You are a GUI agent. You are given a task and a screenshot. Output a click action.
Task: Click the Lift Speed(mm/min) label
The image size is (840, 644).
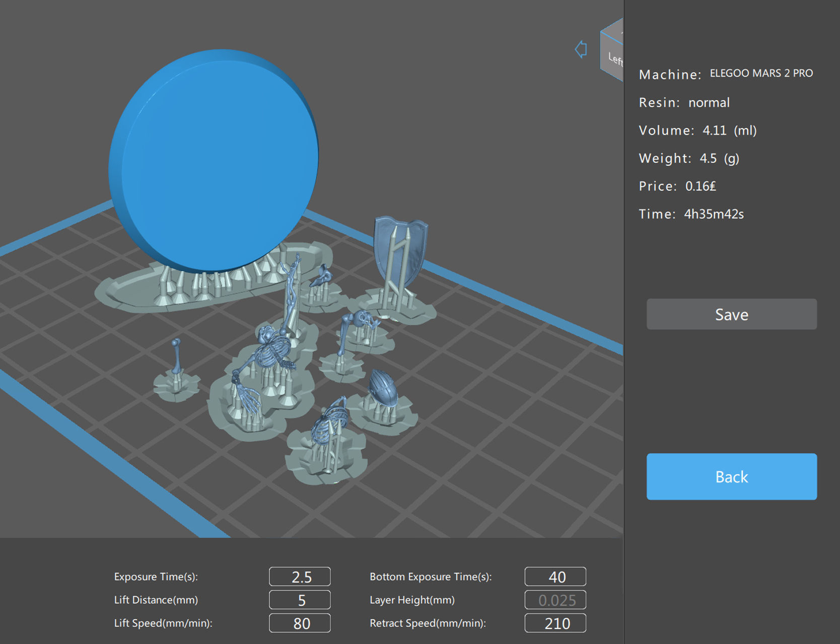click(163, 623)
